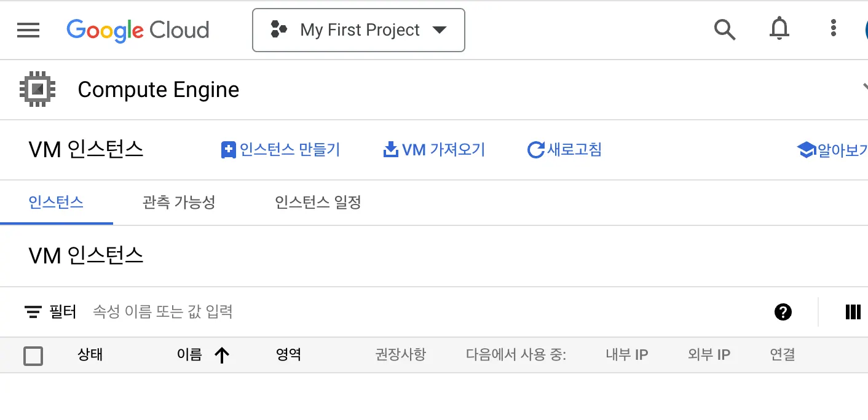868x420 pixels.
Task: Switch to the 인스턴스 일정 tab
Action: [x=318, y=202]
